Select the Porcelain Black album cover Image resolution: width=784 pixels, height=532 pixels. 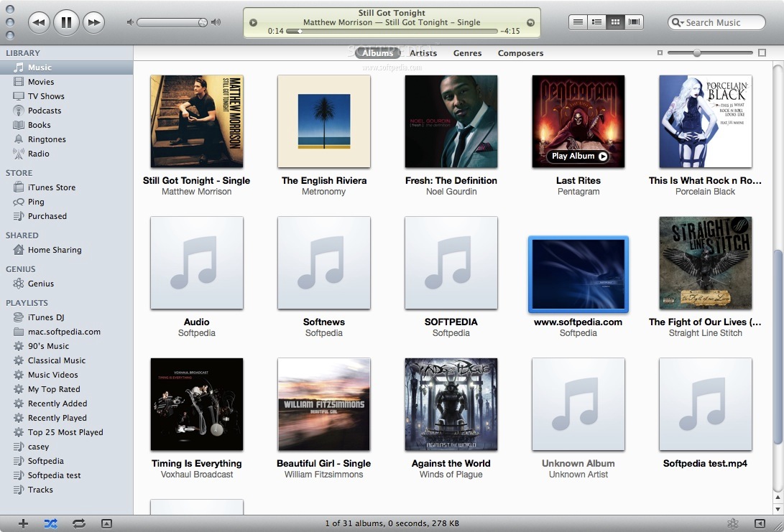[706, 121]
